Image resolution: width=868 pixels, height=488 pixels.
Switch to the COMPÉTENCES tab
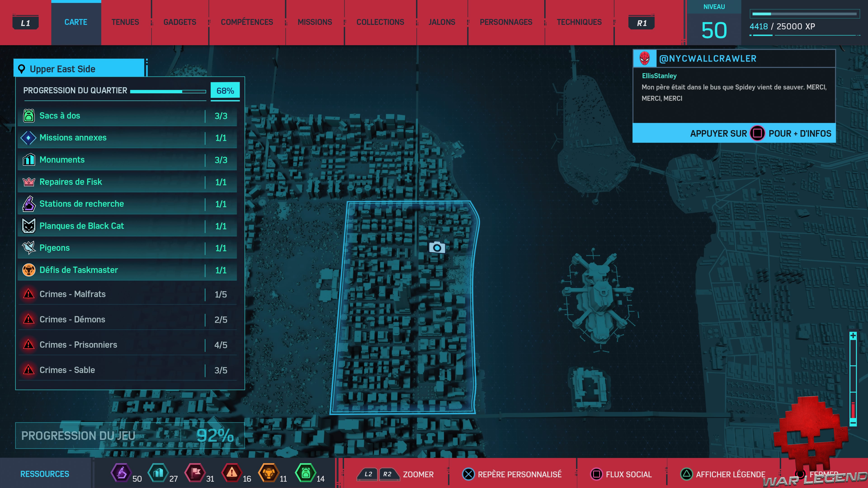(247, 22)
